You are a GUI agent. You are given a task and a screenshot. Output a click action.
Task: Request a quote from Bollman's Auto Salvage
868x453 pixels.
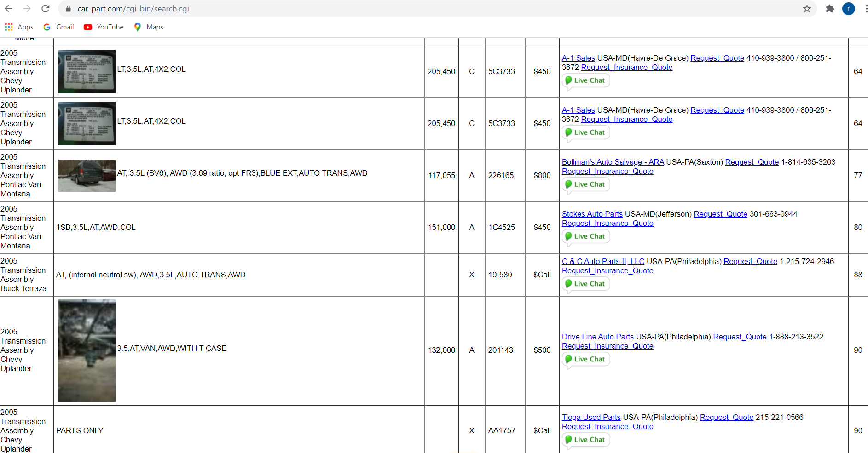(x=752, y=162)
